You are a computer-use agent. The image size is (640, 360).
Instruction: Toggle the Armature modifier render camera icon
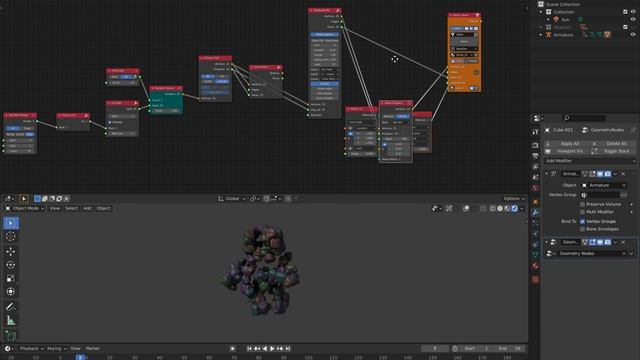coord(608,174)
